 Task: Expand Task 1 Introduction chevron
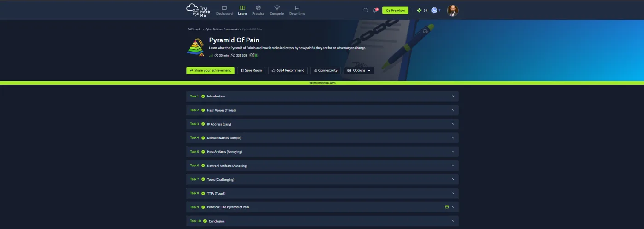click(x=453, y=96)
